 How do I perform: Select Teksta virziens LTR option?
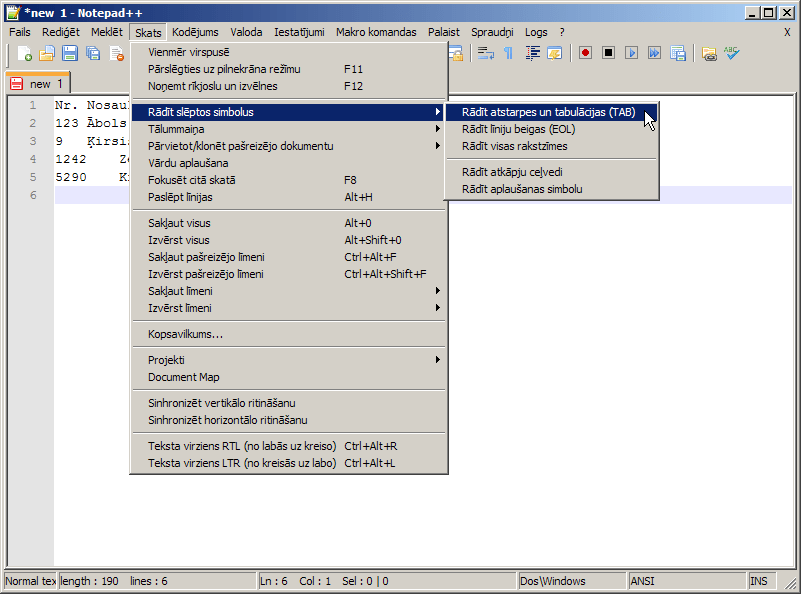pos(289,463)
